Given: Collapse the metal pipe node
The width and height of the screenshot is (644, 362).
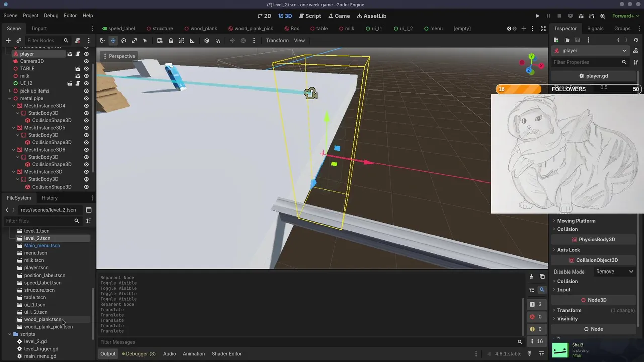Looking at the screenshot, I should coord(9,98).
